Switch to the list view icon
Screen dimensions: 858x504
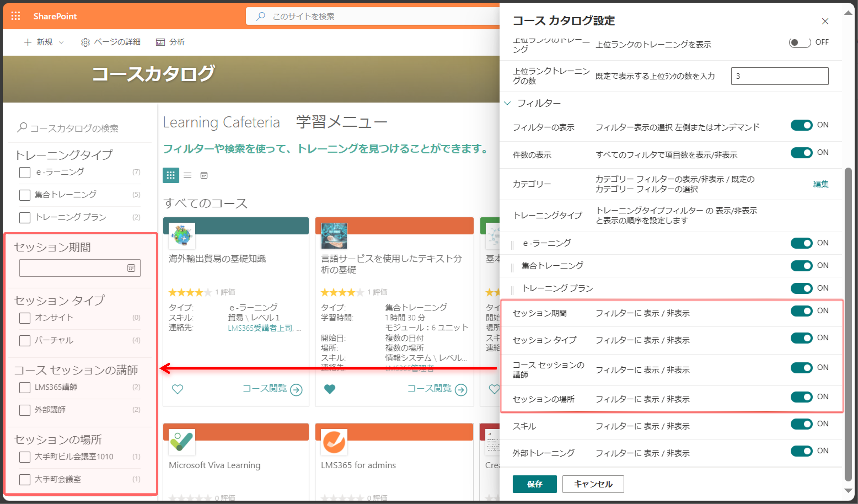[x=187, y=175]
